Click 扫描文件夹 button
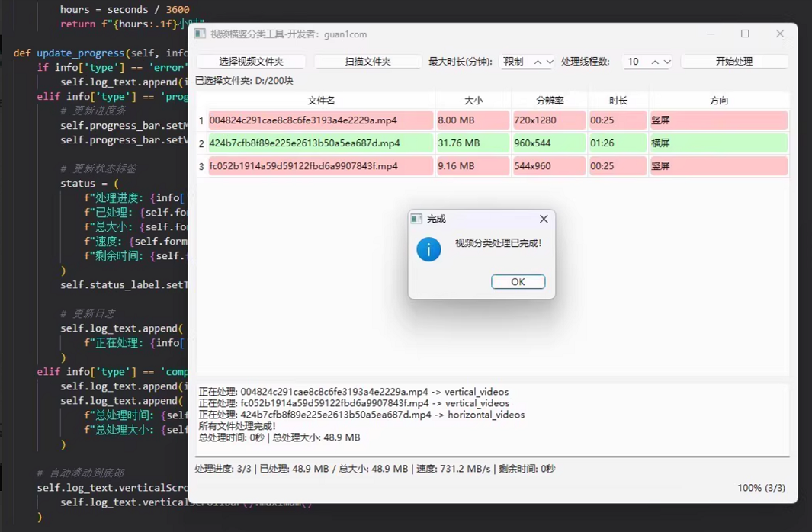This screenshot has width=812, height=532. click(x=367, y=62)
